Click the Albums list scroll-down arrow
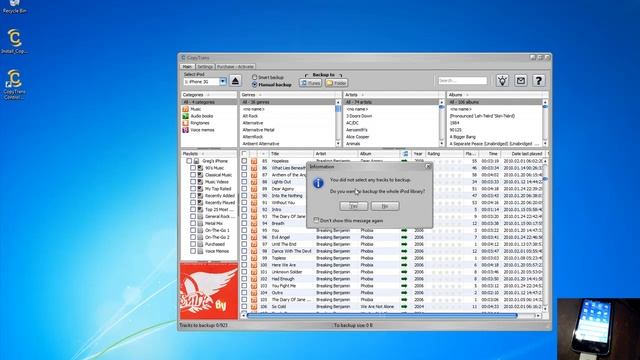The image size is (640, 360). coord(545,144)
